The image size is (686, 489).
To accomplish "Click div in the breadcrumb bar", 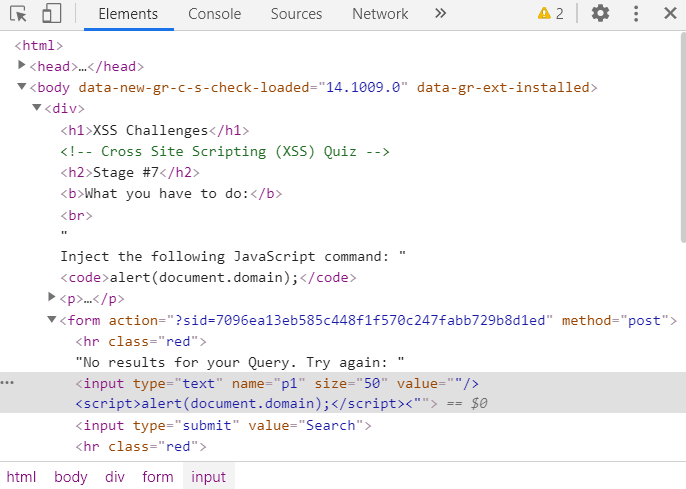I will click(x=115, y=476).
